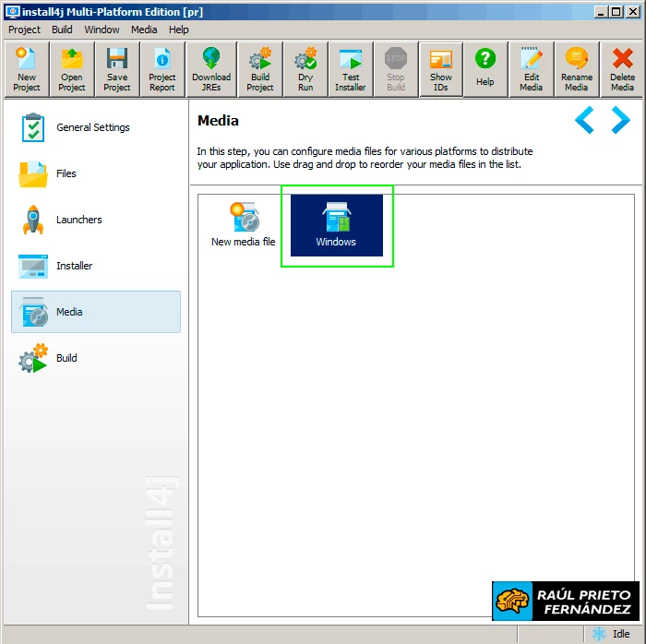
Task: Save the project via Save Project
Action: 117,69
